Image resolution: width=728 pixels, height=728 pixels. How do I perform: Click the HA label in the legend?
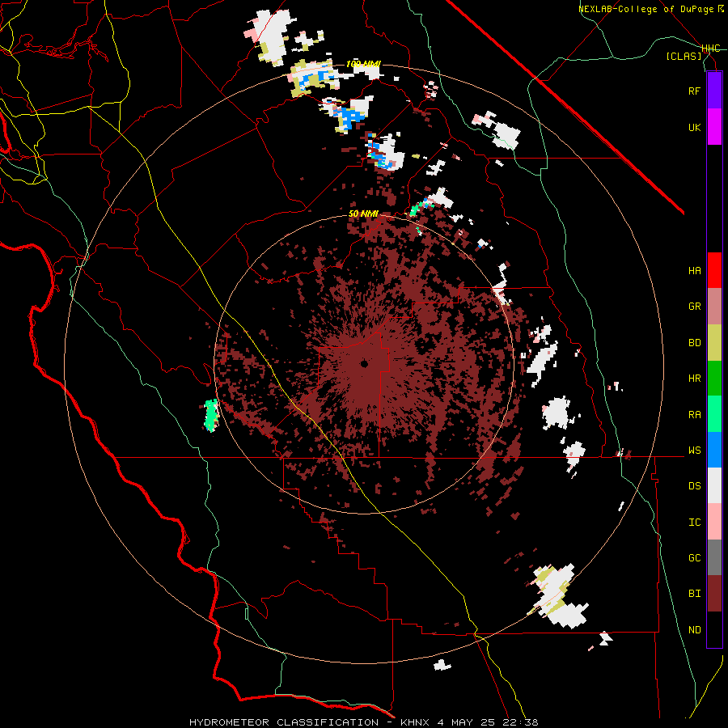tap(694, 271)
